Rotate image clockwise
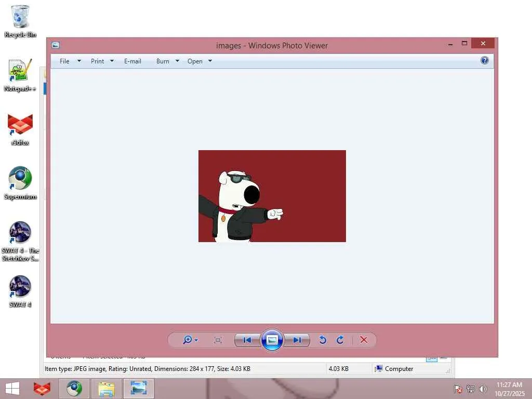The image size is (532, 399). pyautogui.click(x=340, y=340)
